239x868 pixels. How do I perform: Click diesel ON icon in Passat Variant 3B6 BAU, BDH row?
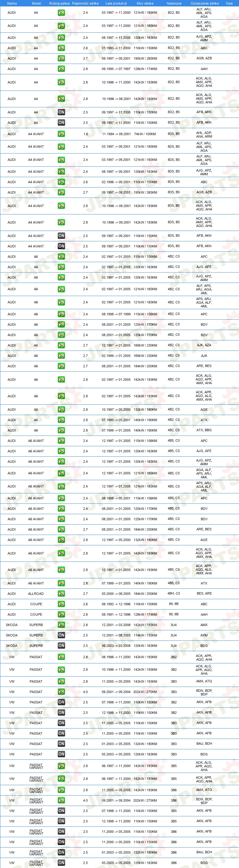[61, 852]
